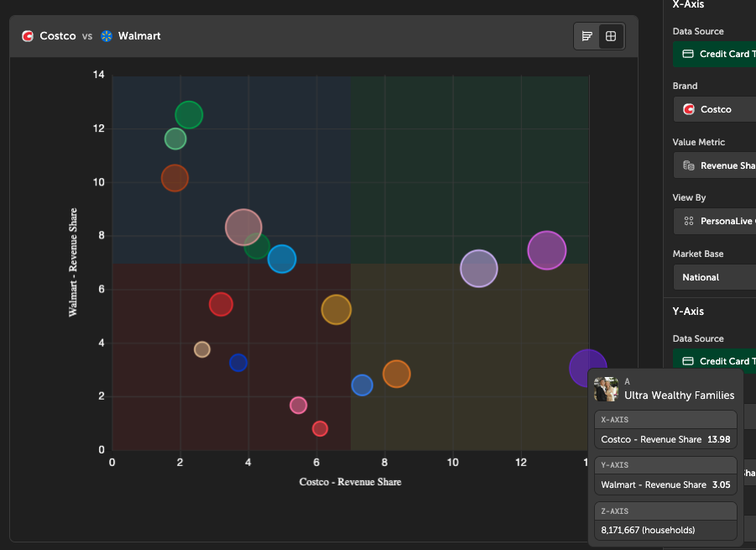
Task: Open the PersonaLive View By dropdown
Action: click(715, 221)
